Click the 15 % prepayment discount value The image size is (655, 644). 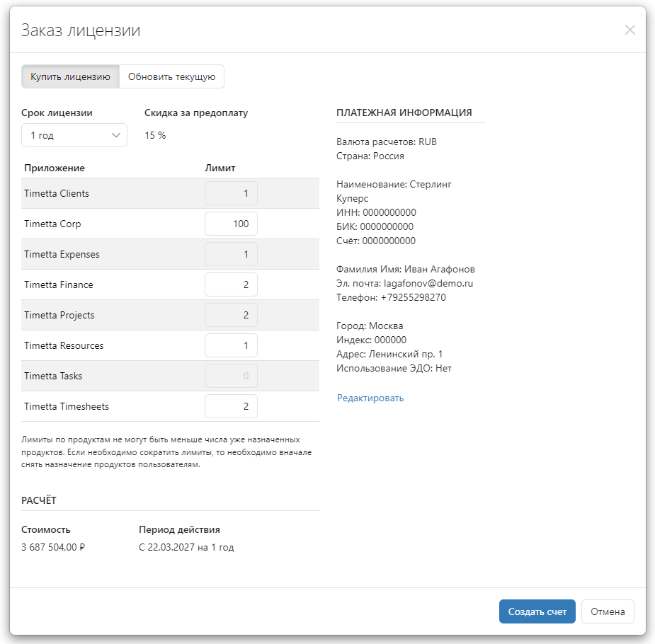coord(155,135)
